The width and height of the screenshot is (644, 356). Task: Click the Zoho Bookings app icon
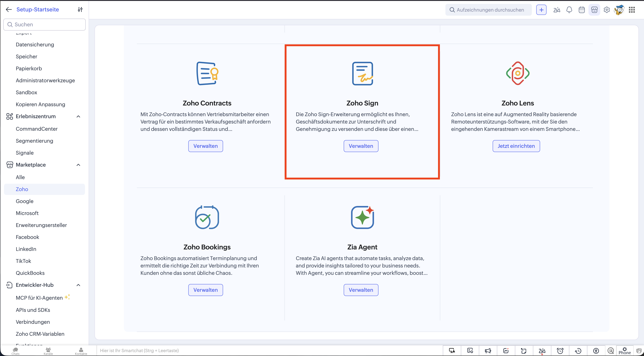(207, 217)
